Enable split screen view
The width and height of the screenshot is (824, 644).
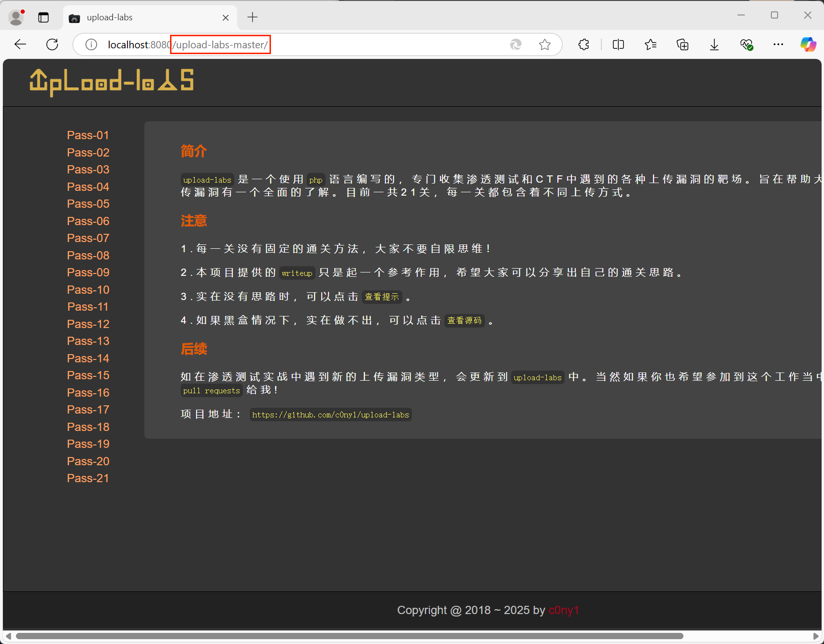pyautogui.click(x=618, y=44)
